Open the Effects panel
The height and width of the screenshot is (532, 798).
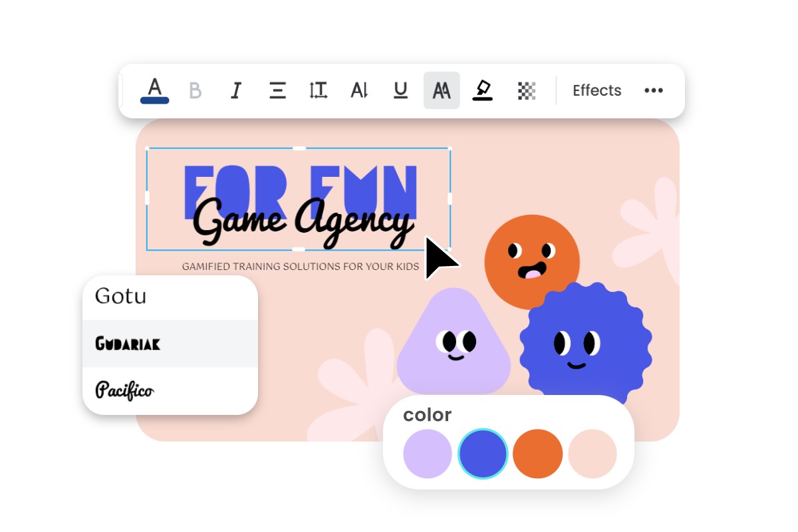(597, 90)
